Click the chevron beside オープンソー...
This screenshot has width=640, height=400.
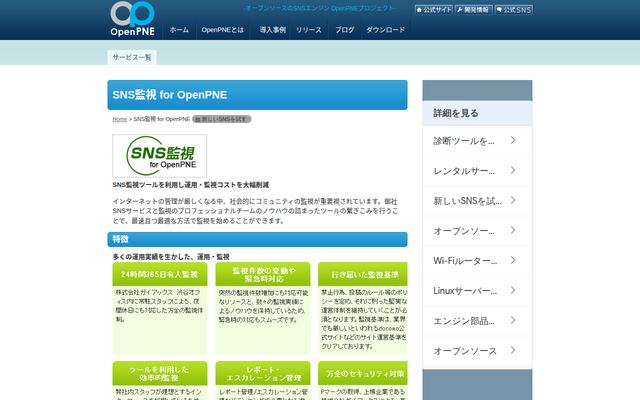point(513,230)
